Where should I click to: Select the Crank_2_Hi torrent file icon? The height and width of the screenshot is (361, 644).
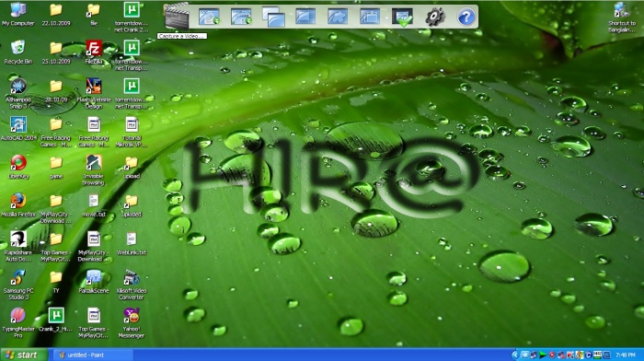point(56,320)
